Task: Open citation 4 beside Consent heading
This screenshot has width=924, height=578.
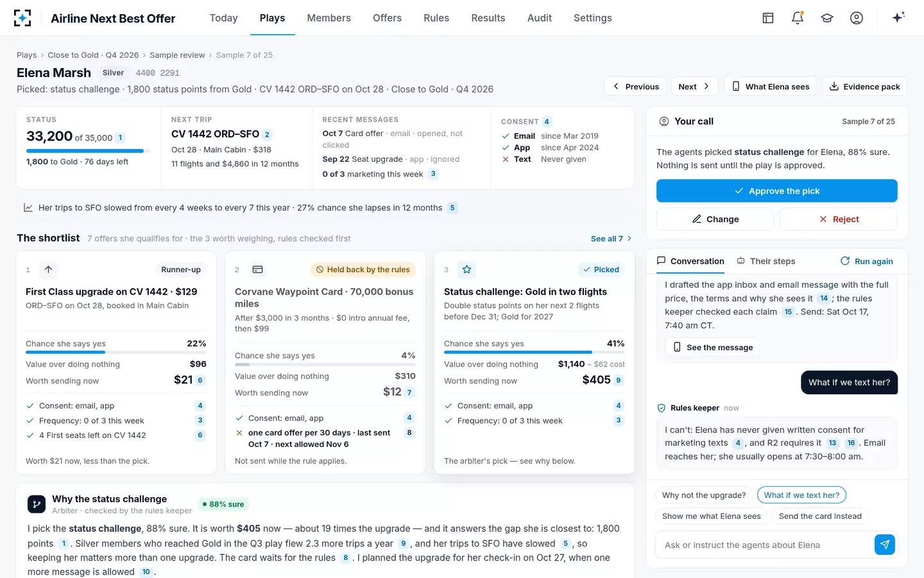Action: click(x=547, y=121)
